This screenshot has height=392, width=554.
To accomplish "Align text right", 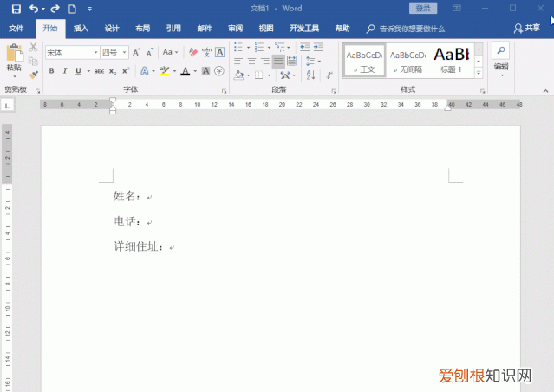I will tap(265, 62).
